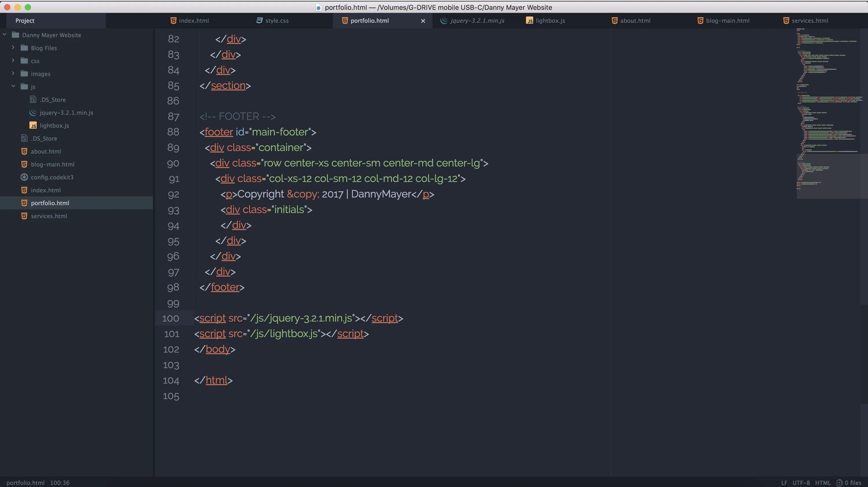The width and height of the screenshot is (868, 487).
Task: Click the images folder icon
Action: [x=24, y=74]
